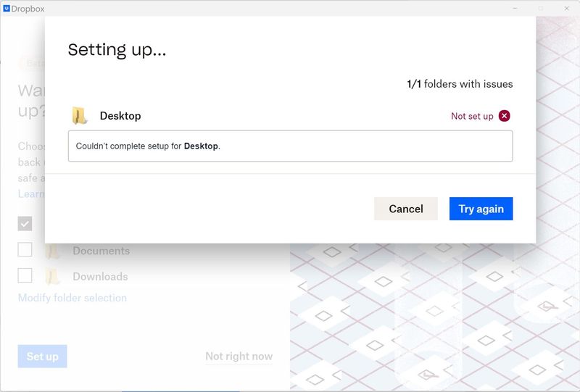Maximize the Dropbox window
The width and height of the screenshot is (580, 392).
(540, 8)
